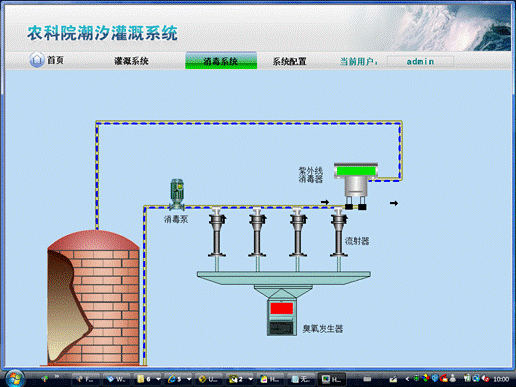Open the 灌溉系统 tab

click(131, 61)
